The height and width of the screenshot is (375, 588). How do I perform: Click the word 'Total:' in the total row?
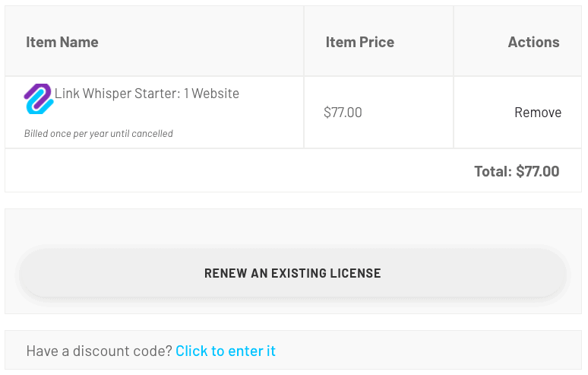493,171
